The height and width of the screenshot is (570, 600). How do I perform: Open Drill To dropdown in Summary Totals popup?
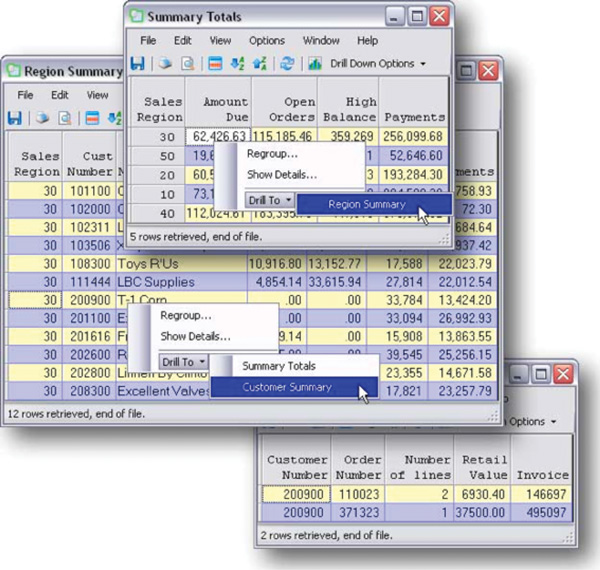click(x=270, y=200)
